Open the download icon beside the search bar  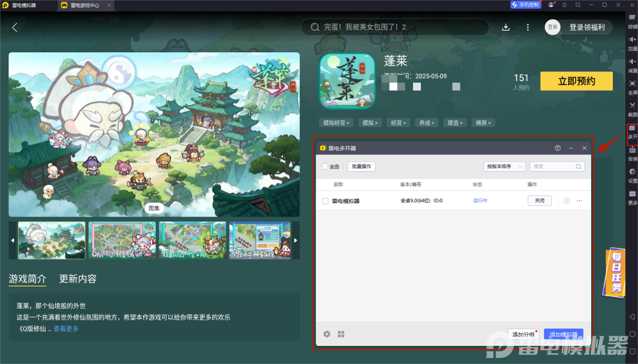click(506, 27)
